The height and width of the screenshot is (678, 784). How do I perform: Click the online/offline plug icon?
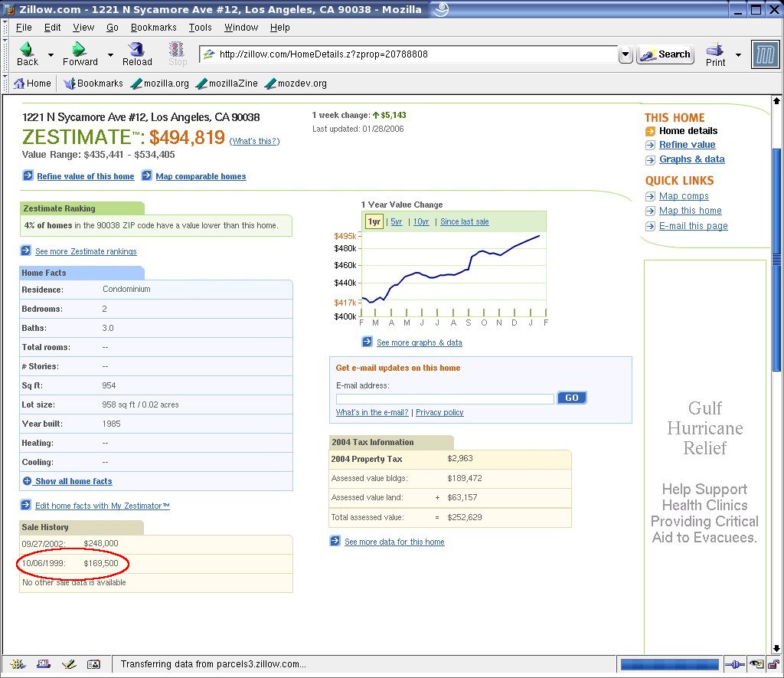734,664
